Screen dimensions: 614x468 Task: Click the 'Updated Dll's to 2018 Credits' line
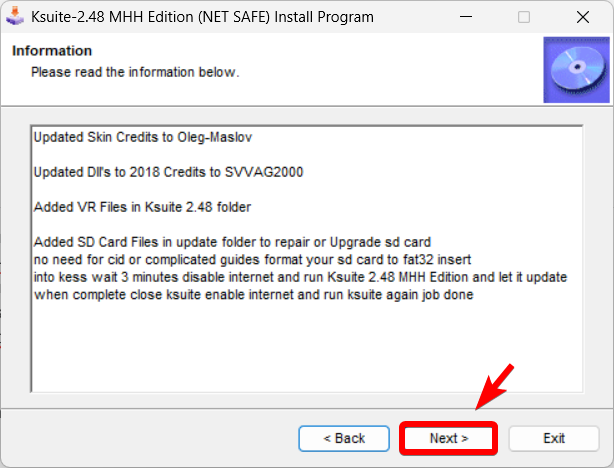pyautogui.click(x=167, y=171)
